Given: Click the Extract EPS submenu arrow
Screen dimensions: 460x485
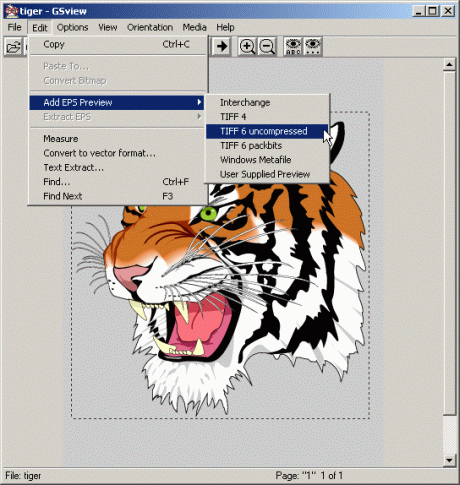Looking at the screenshot, I should click(199, 117).
